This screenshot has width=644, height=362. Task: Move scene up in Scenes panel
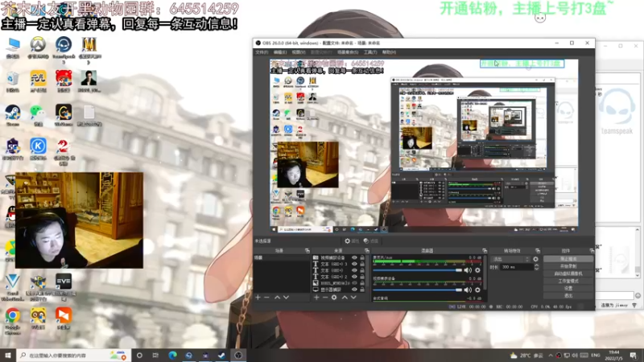[x=277, y=297]
